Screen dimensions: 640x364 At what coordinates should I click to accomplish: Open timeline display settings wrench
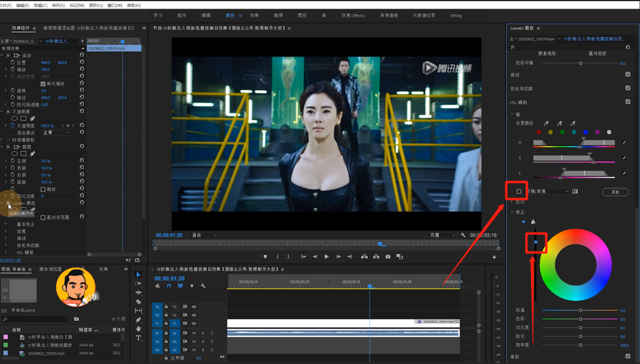coord(203,286)
